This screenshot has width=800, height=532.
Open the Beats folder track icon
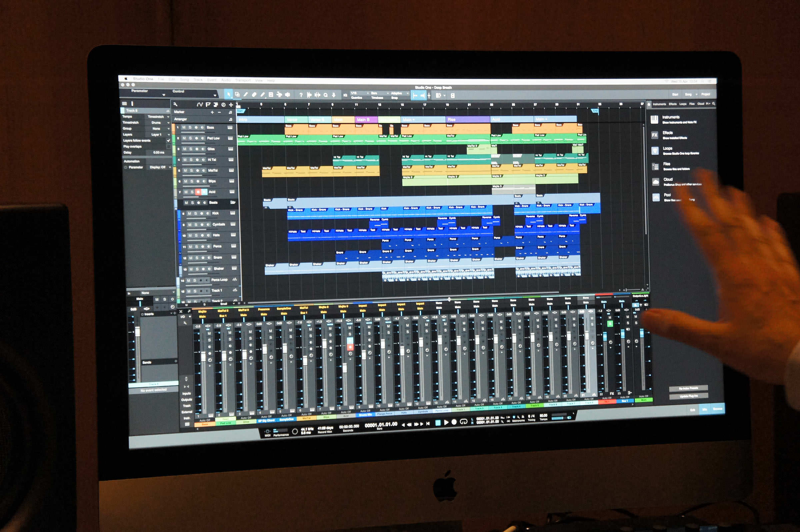(233, 202)
